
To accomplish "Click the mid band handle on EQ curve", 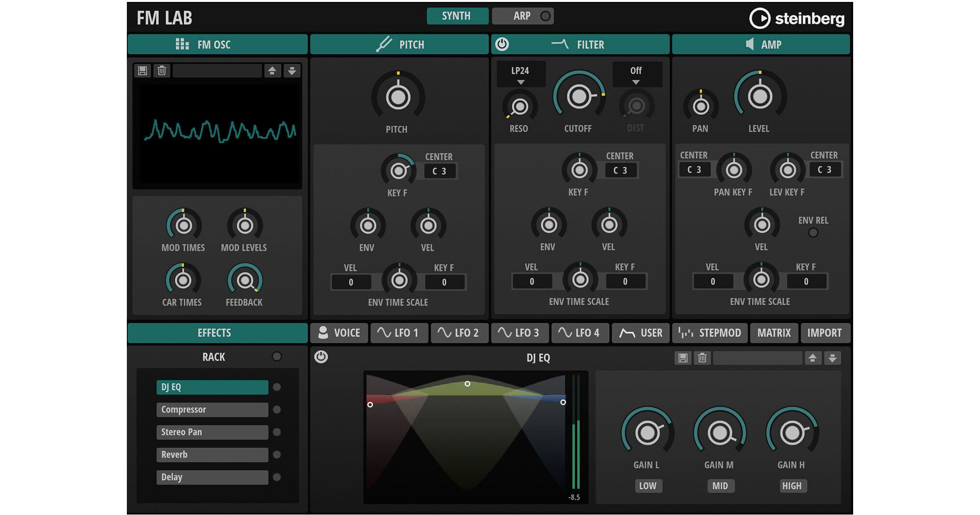I will coord(467,384).
